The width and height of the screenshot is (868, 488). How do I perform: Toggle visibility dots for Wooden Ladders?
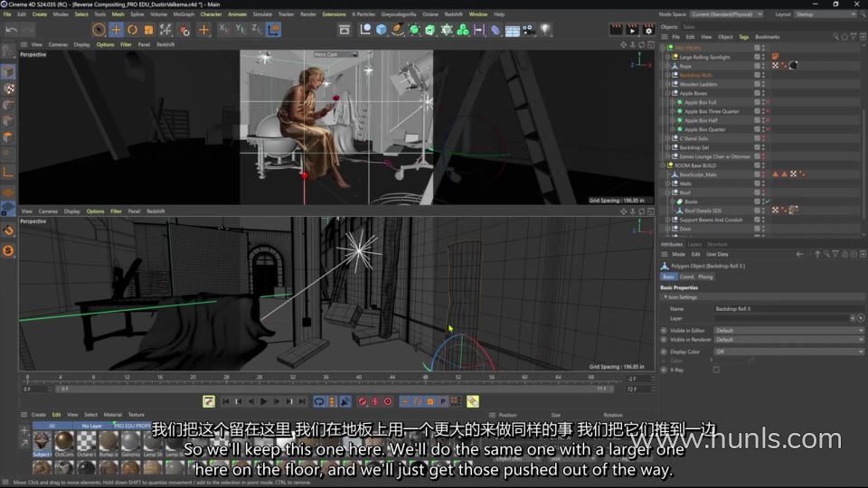click(763, 84)
